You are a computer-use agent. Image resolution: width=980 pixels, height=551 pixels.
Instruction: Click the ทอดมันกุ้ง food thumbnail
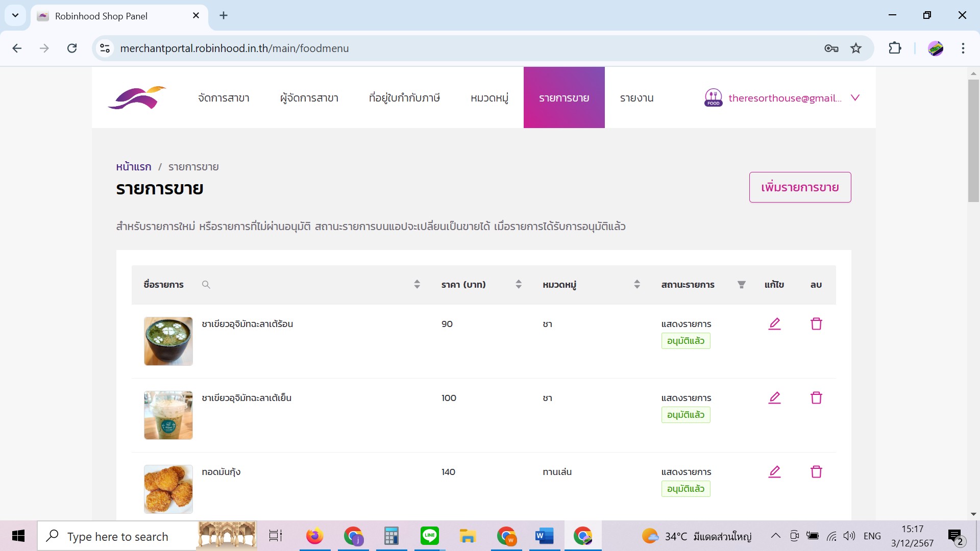(168, 489)
